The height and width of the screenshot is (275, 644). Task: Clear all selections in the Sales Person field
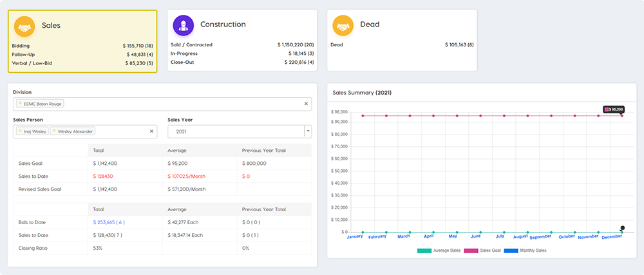(151, 131)
